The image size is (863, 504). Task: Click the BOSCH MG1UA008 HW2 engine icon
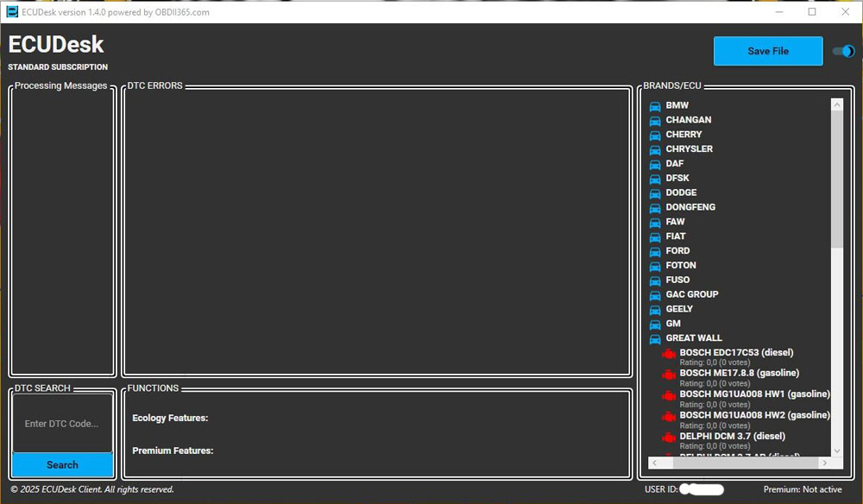[669, 417]
